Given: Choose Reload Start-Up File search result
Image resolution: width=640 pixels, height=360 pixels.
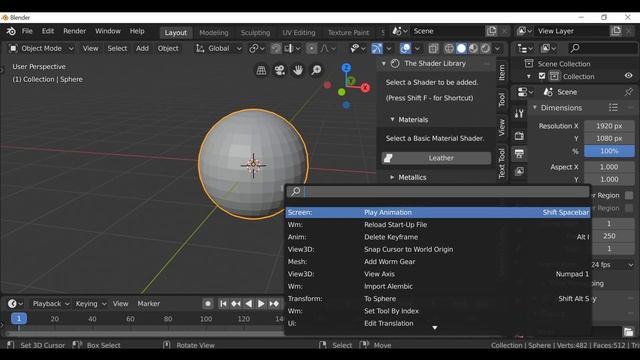Looking at the screenshot, I should tap(438, 224).
